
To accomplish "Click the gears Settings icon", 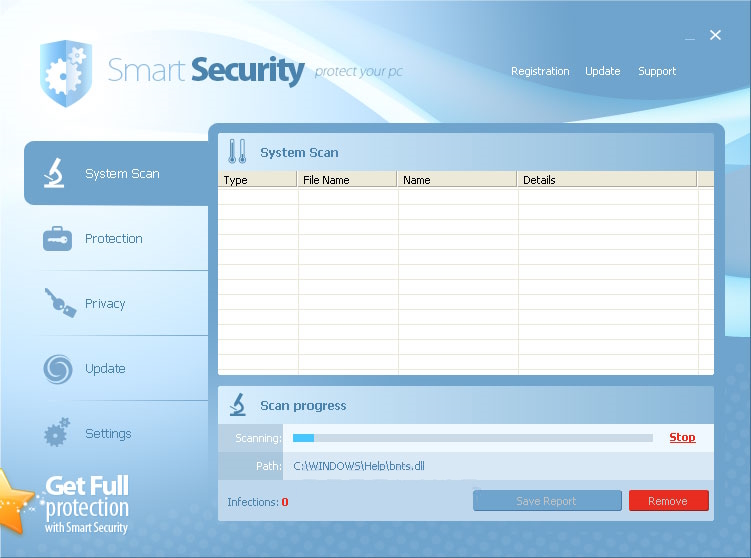I will point(57,433).
